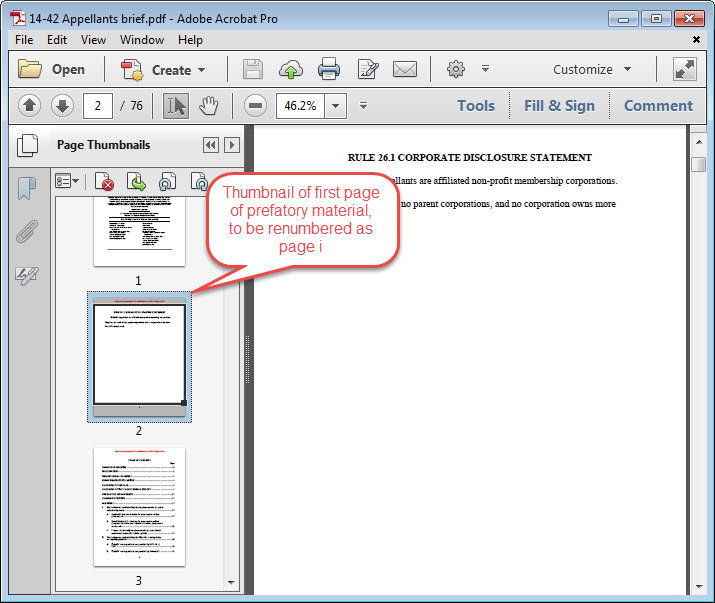This screenshot has height=603, width=715.
Task: Open the View menu
Action: 93,40
